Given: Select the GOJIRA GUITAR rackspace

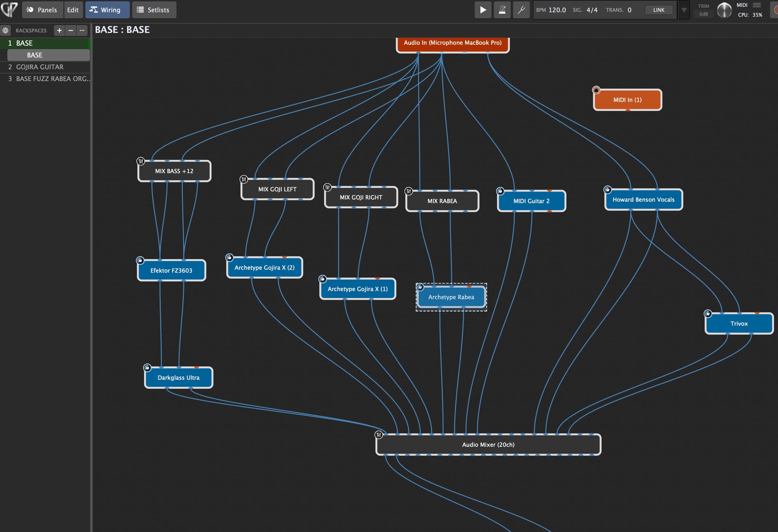Looking at the screenshot, I should point(40,67).
